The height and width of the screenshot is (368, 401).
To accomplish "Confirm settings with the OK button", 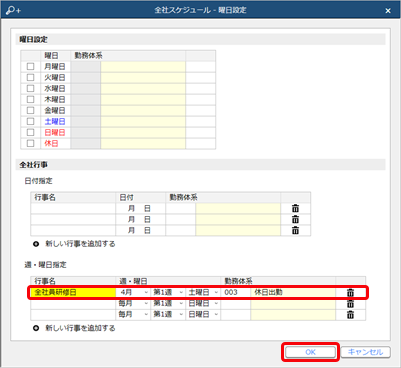I will [310, 352].
